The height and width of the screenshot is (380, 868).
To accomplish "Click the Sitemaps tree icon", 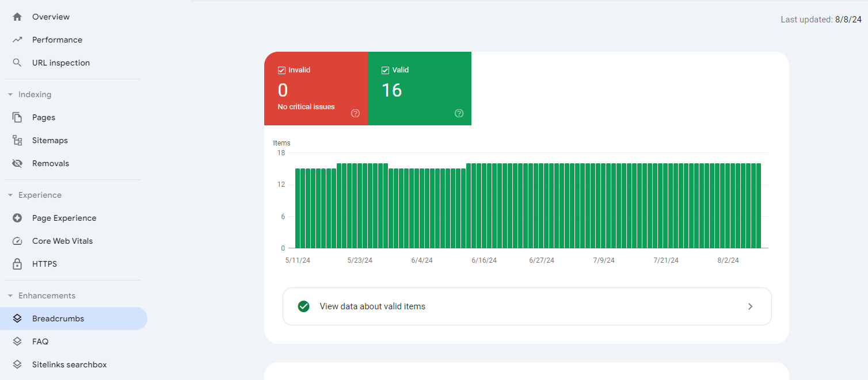I will click(x=17, y=140).
